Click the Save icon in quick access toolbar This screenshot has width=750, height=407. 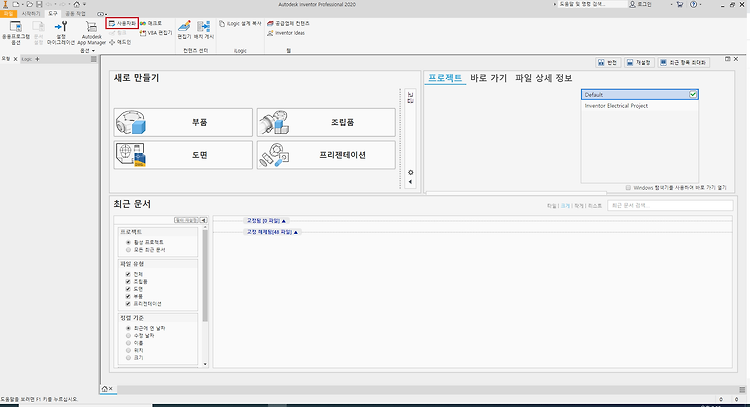39,4
